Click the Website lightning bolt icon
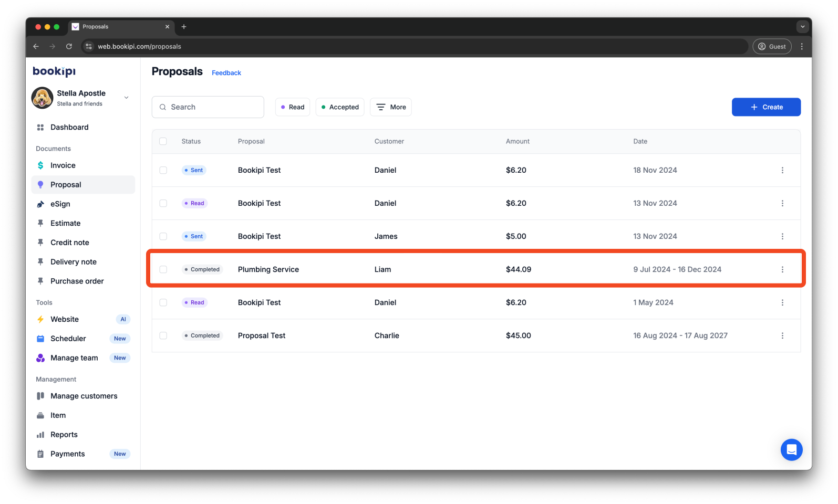The height and width of the screenshot is (504, 838). (x=40, y=319)
